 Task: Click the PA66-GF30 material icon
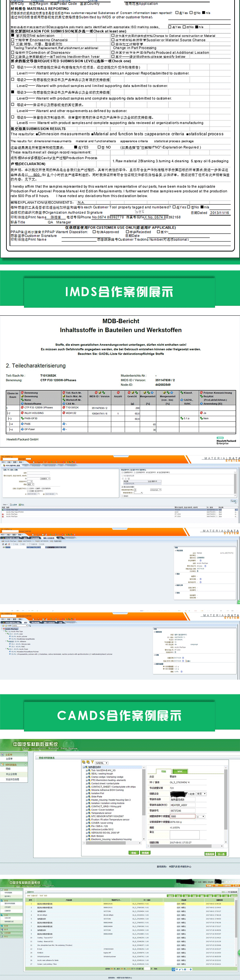pos(22,418)
